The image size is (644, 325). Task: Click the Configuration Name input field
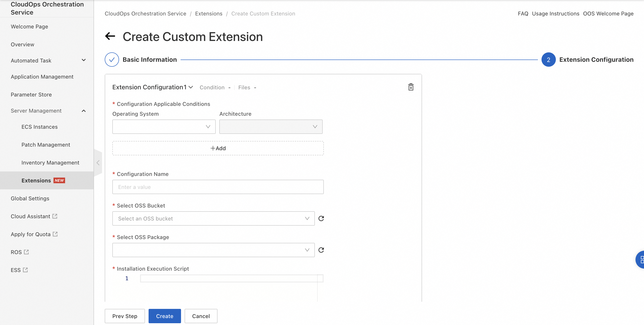[x=218, y=187]
